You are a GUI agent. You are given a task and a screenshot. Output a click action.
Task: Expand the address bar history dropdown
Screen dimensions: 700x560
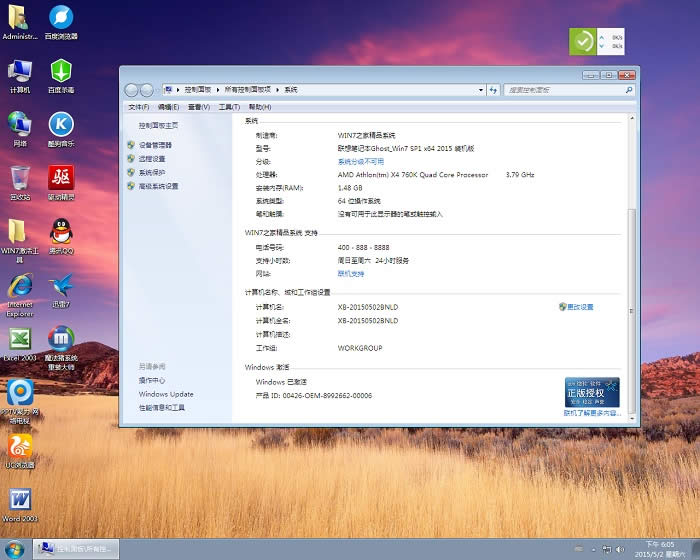479,90
